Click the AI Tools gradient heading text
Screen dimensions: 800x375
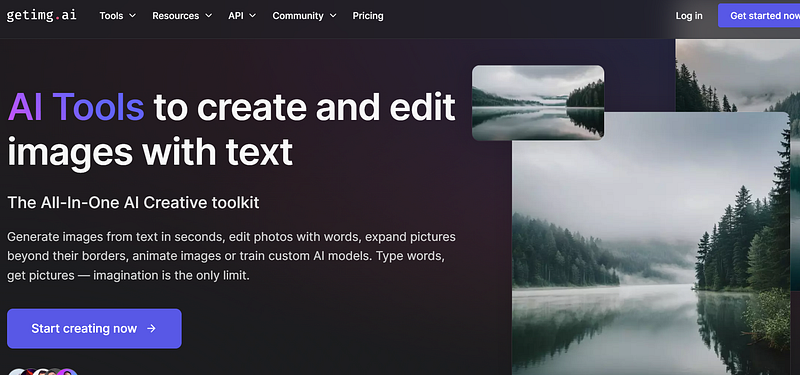(x=76, y=107)
